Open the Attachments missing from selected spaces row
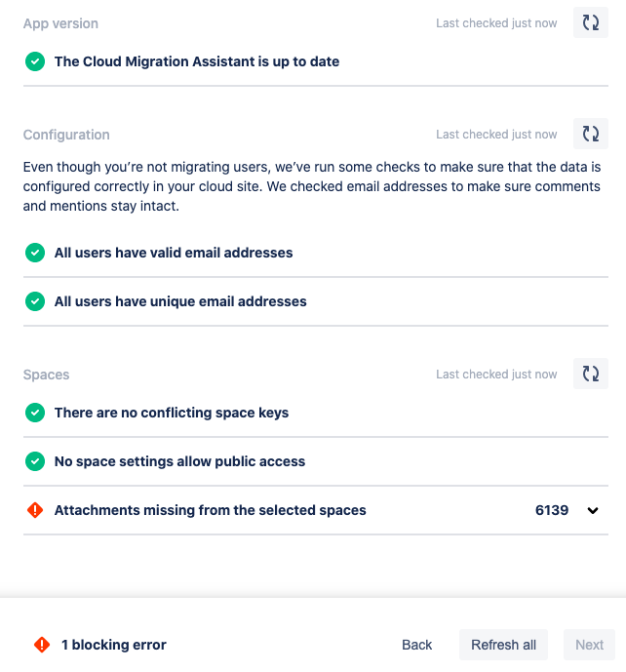 tap(316, 510)
